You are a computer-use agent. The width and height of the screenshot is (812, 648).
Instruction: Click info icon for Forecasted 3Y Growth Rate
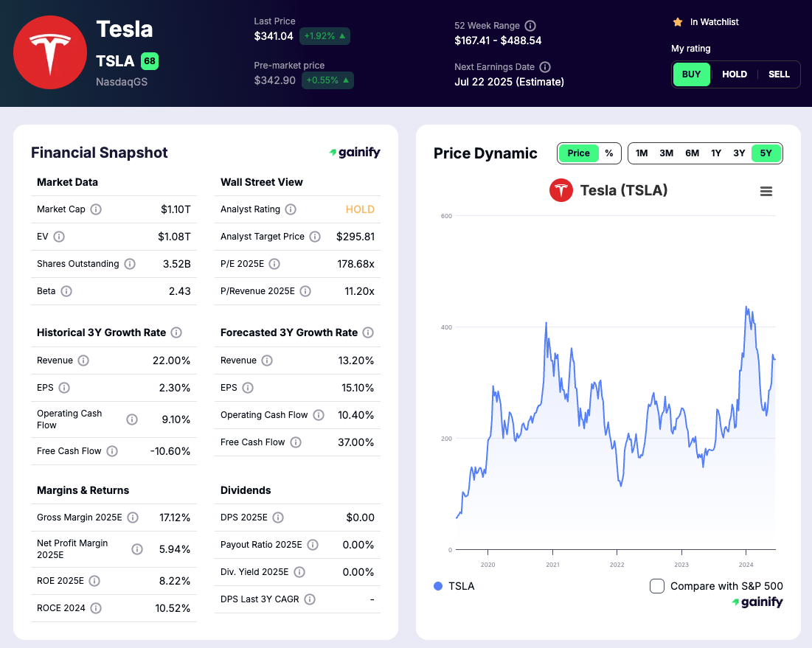tap(368, 332)
